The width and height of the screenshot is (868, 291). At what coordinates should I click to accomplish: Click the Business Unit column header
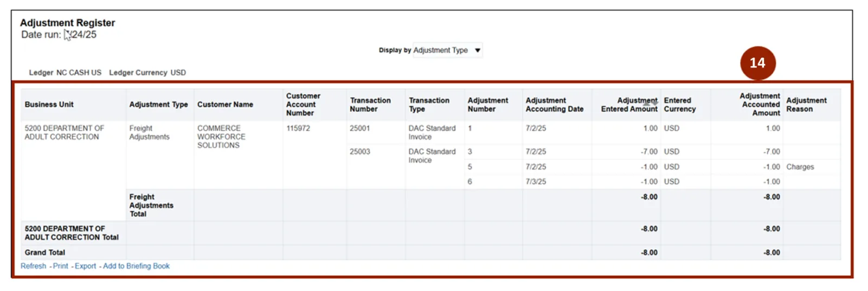click(49, 105)
